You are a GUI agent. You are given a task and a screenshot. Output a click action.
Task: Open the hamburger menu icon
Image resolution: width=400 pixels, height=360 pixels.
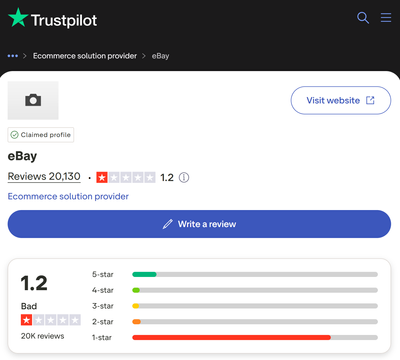click(x=386, y=18)
